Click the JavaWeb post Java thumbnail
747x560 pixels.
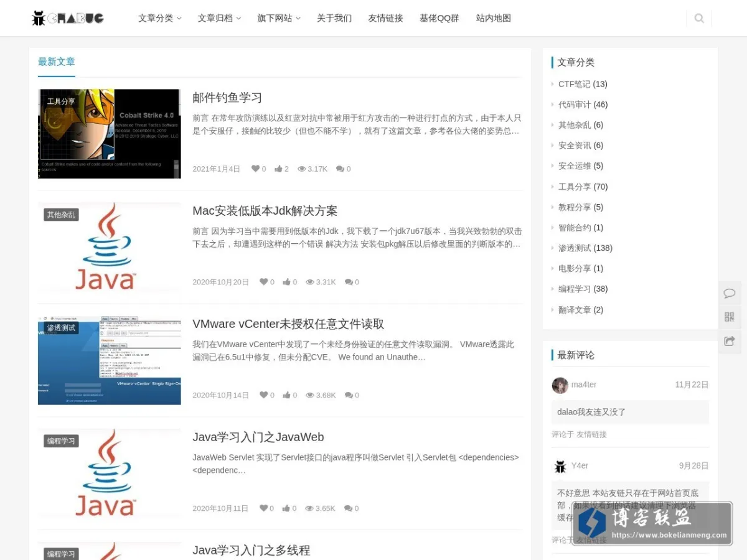coord(110,474)
